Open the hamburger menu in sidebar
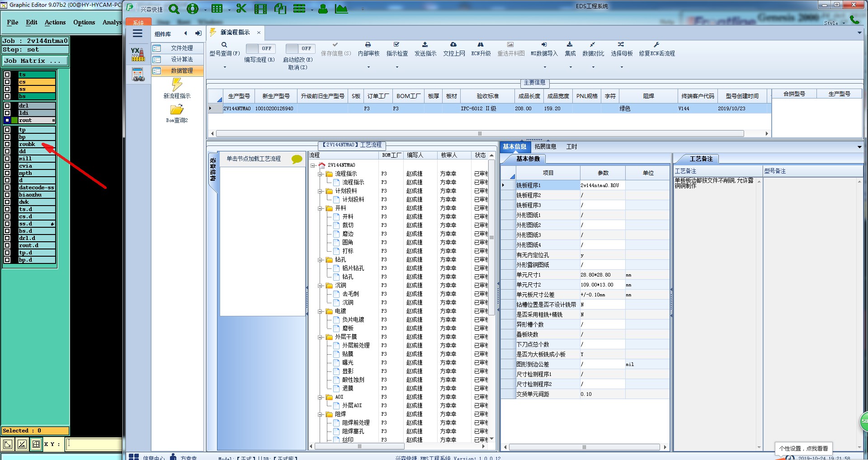The width and height of the screenshot is (868, 460). tap(137, 33)
